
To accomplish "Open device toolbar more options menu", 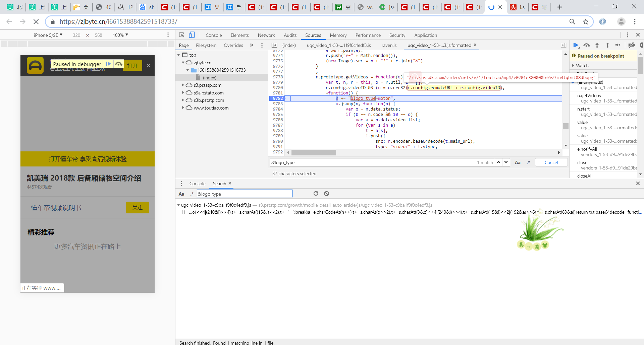I will (x=168, y=35).
